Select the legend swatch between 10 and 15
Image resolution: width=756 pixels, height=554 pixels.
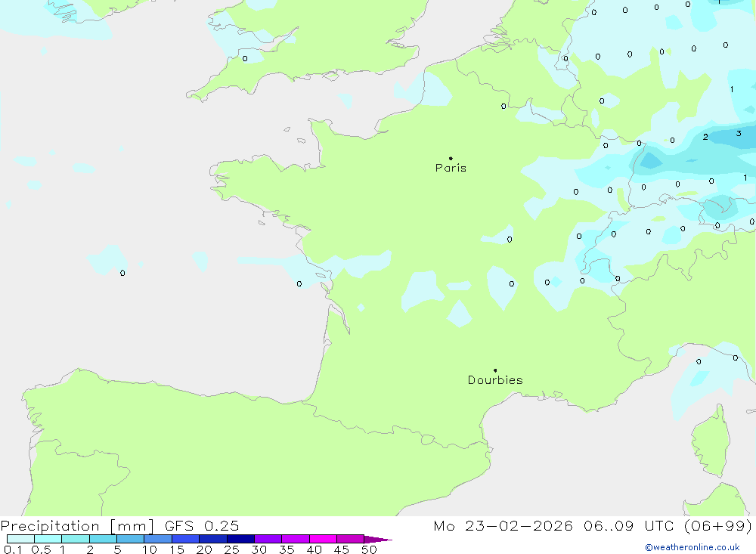158,539
